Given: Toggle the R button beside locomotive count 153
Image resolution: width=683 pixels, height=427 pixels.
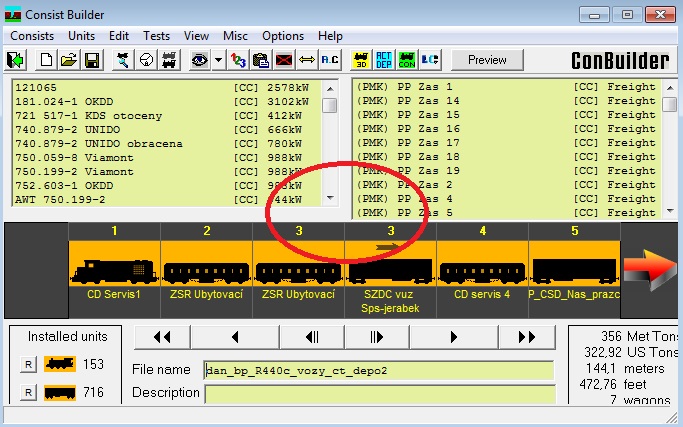Looking at the screenshot, I should [29, 365].
